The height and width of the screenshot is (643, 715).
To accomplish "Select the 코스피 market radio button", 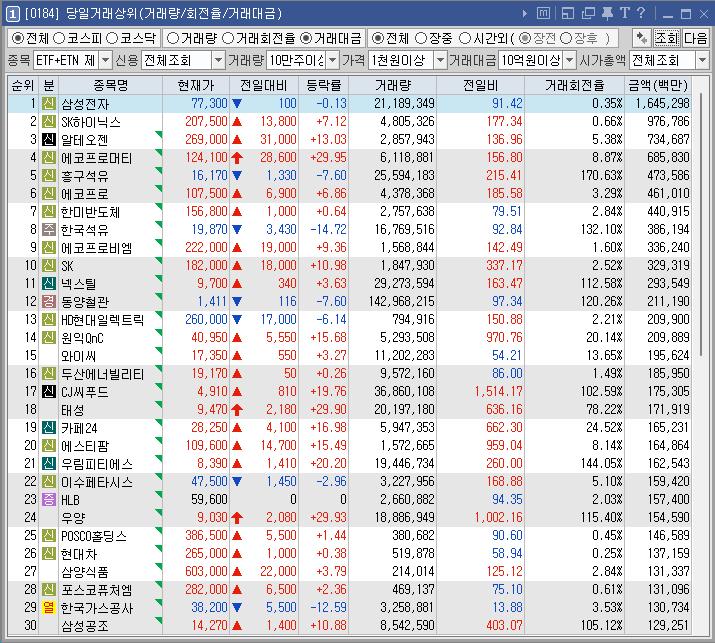I will click(x=59, y=38).
